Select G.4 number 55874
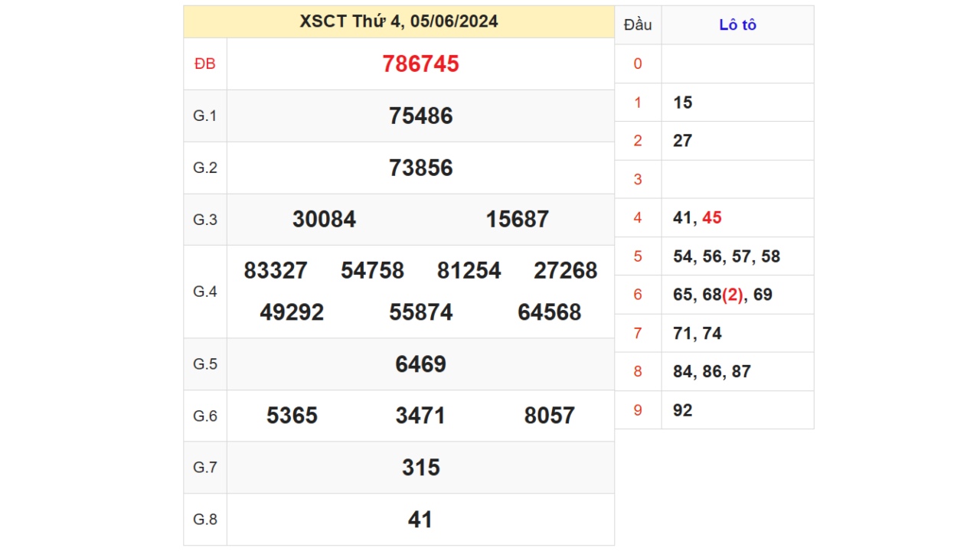 420,313
